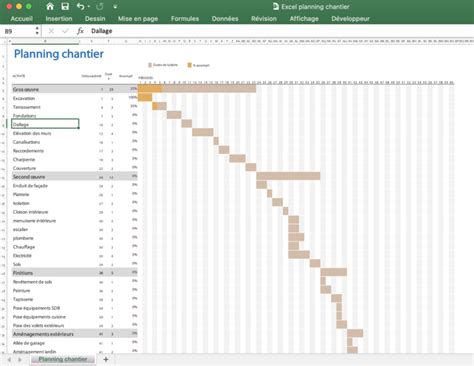Select the Planning chantier sheet tab
Image resolution: width=474 pixels, height=366 pixels.
[63, 359]
